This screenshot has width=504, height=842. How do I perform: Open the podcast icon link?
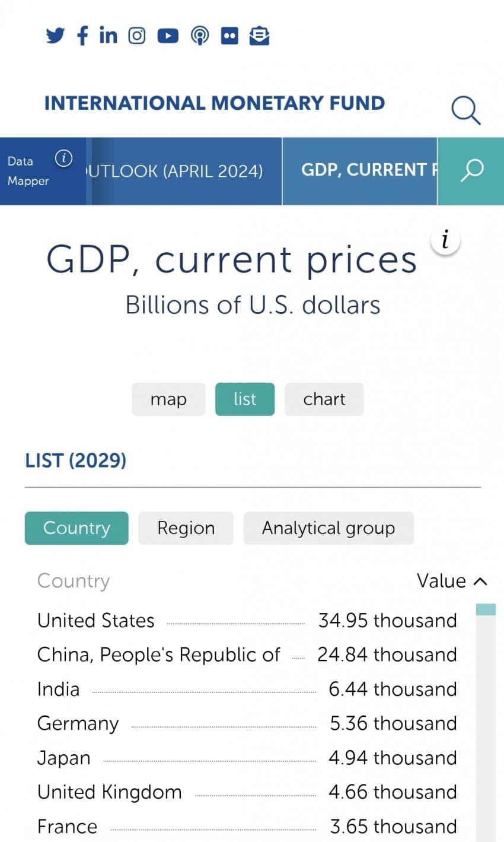[200, 36]
